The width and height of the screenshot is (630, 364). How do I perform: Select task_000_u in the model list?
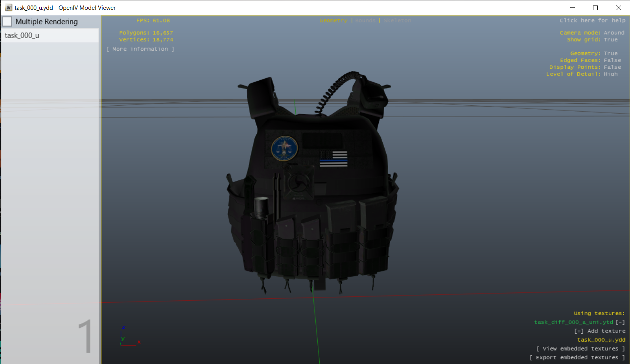[x=22, y=35]
